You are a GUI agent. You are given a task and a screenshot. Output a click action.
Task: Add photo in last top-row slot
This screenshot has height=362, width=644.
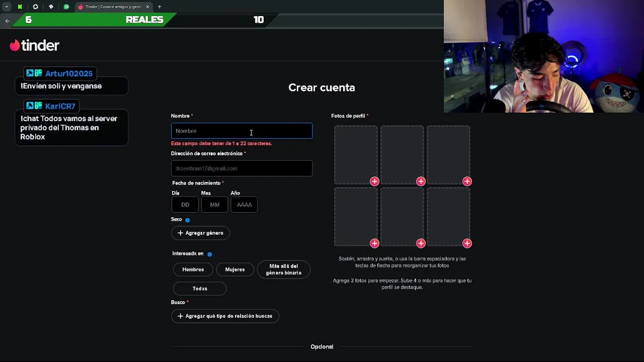[467, 182]
